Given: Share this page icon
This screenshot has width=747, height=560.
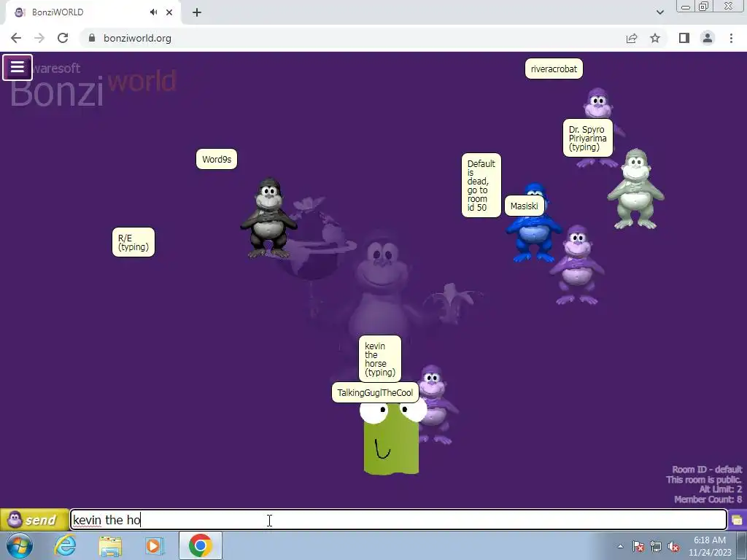Looking at the screenshot, I should (x=632, y=38).
